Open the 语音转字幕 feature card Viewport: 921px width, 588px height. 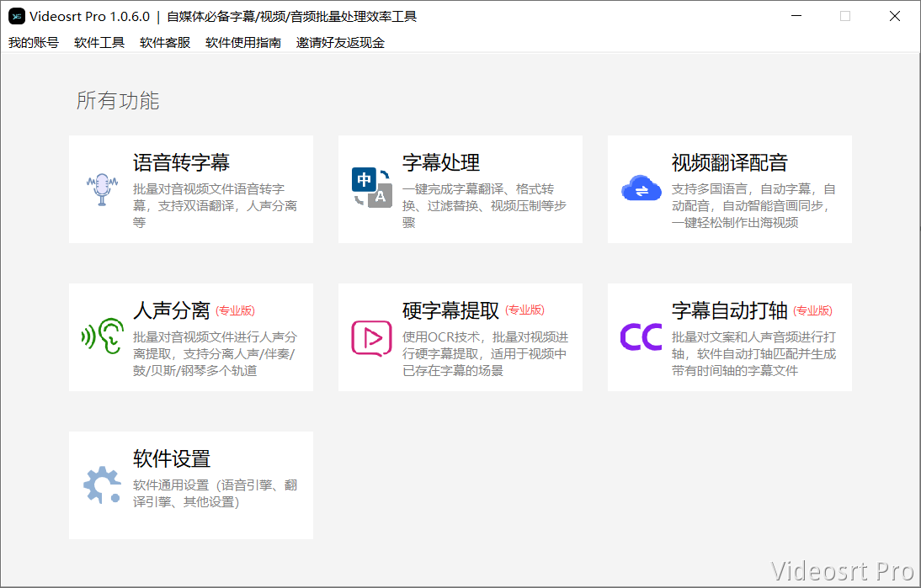coord(190,188)
